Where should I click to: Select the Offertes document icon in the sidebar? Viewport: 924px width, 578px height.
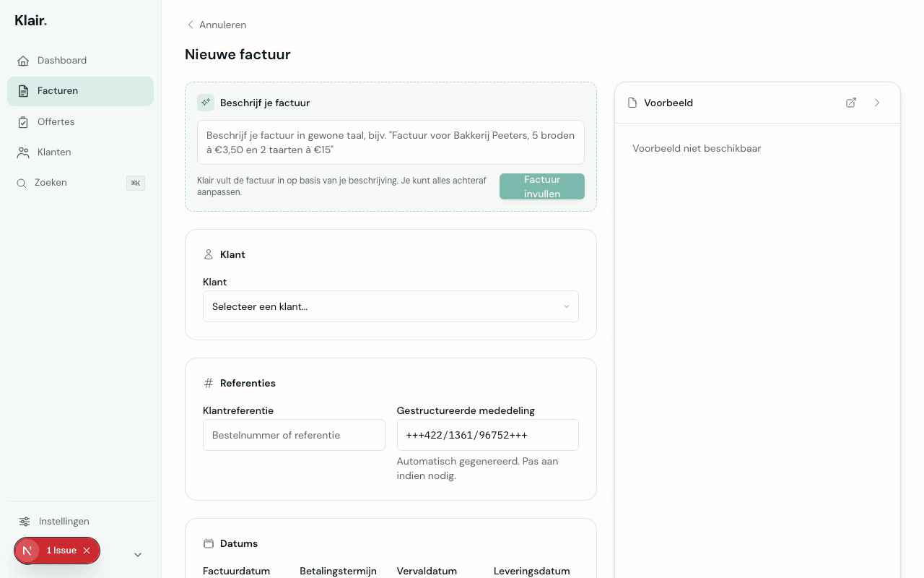pos(22,122)
